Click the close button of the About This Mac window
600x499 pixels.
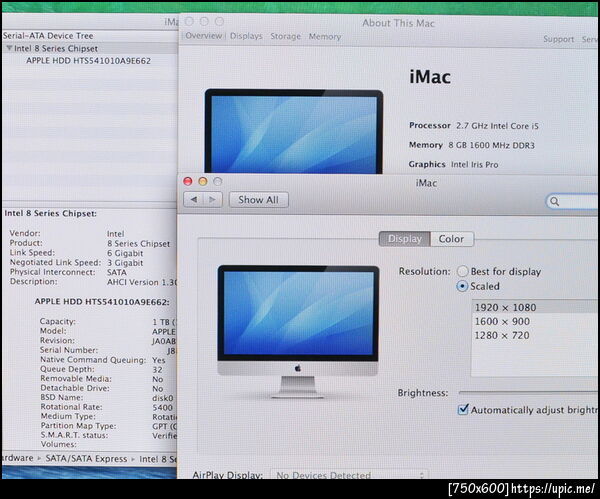(189, 21)
